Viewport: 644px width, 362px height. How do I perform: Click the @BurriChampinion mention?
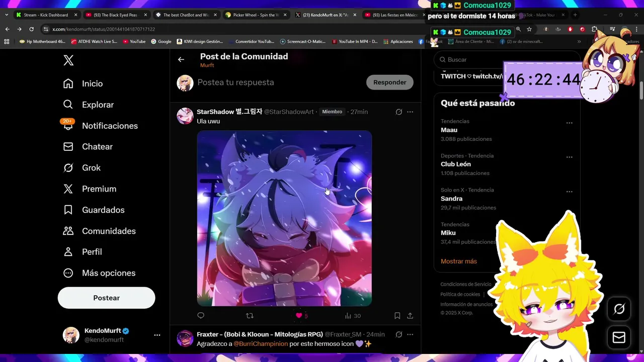coord(261,344)
